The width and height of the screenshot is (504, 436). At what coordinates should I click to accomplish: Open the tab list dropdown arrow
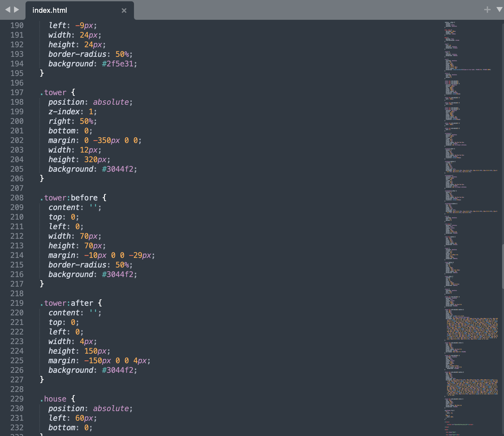pos(500,10)
